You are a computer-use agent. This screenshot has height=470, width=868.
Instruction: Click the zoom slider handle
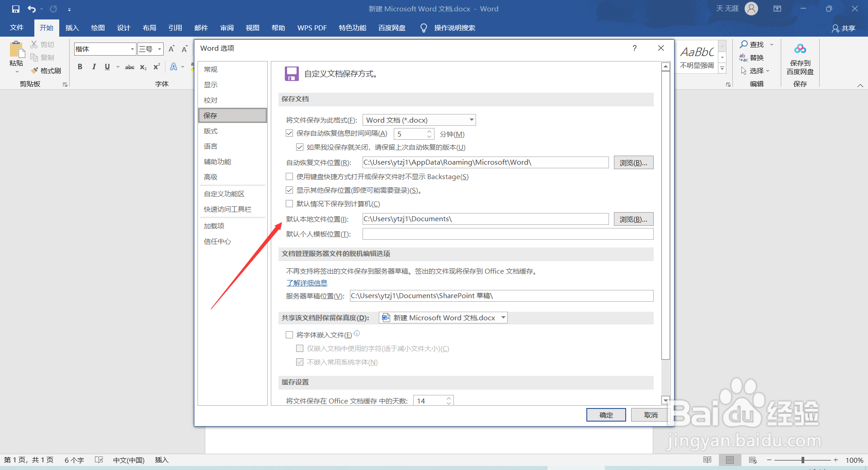click(803, 460)
